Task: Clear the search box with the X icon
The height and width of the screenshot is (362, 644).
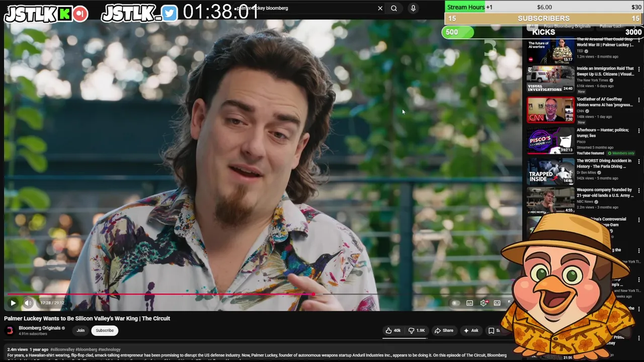Action: click(x=380, y=8)
